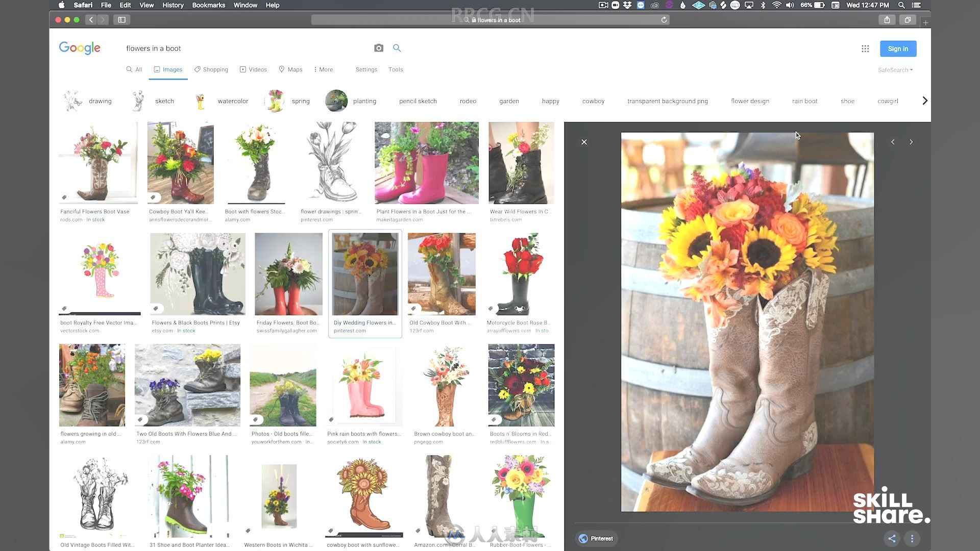Open the View menu
The width and height of the screenshot is (980, 551).
pos(146,5)
